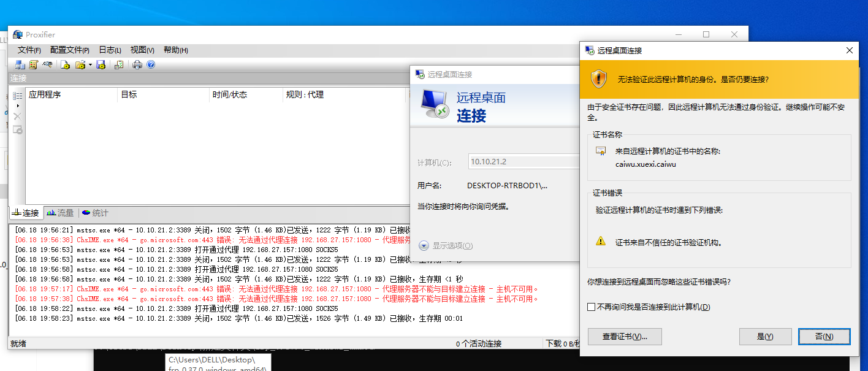Viewport: 868px width, 371px height.
Task: Click last log line at 19:58:23
Action: 239,318
